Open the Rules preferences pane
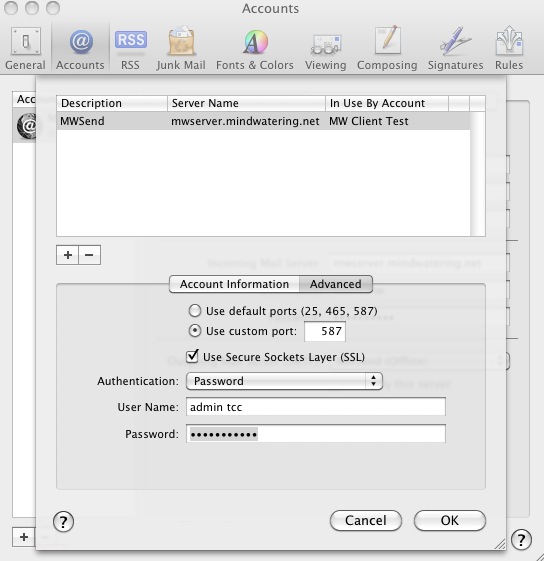544x561 pixels. (509, 48)
